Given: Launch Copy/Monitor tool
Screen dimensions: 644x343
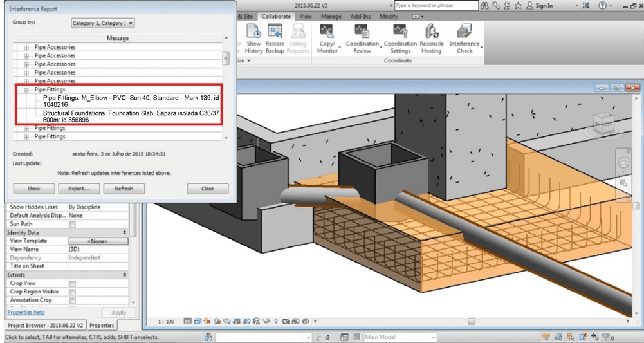Looking at the screenshot, I should click(327, 39).
